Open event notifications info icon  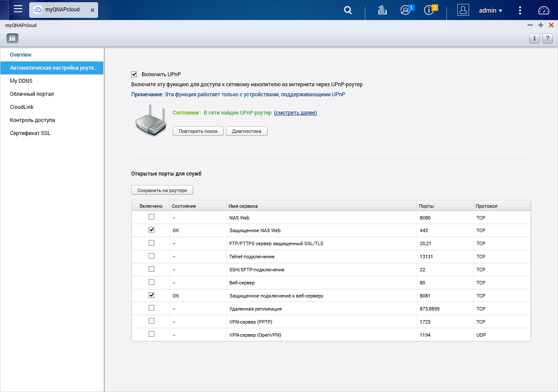point(429,10)
